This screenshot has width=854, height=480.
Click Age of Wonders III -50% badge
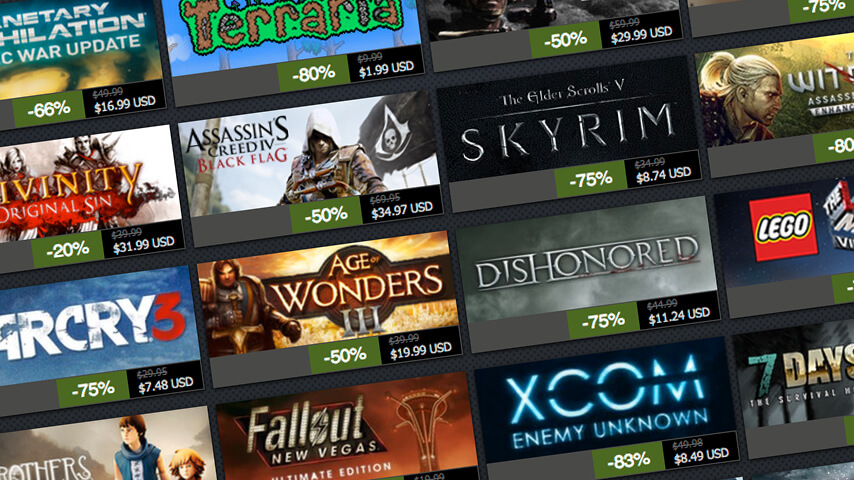pos(345,356)
